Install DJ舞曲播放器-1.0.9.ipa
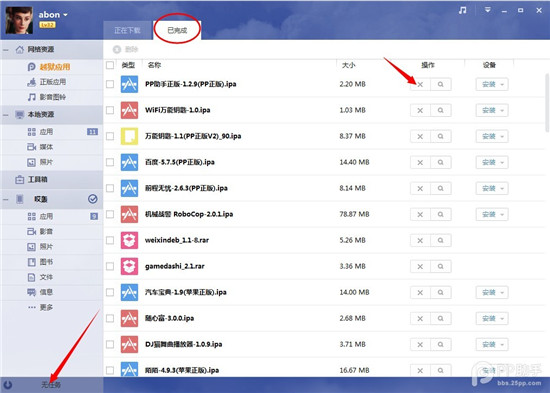Viewport: 550px width, 393px height. (488, 345)
